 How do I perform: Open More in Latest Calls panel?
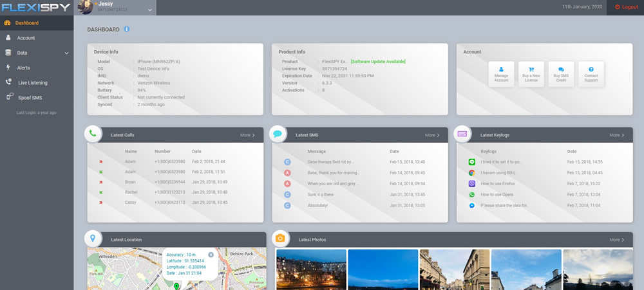pyautogui.click(x=247, y=135)
